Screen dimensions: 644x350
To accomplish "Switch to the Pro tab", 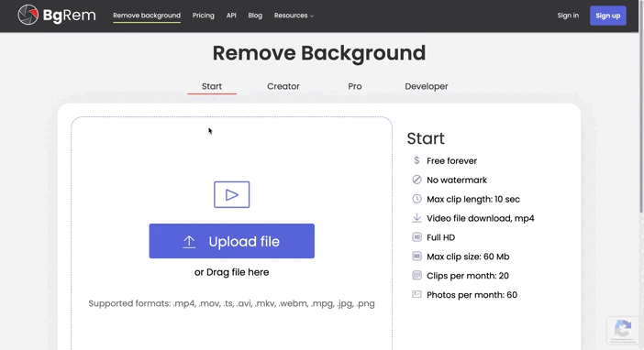I will click(355, 86).
